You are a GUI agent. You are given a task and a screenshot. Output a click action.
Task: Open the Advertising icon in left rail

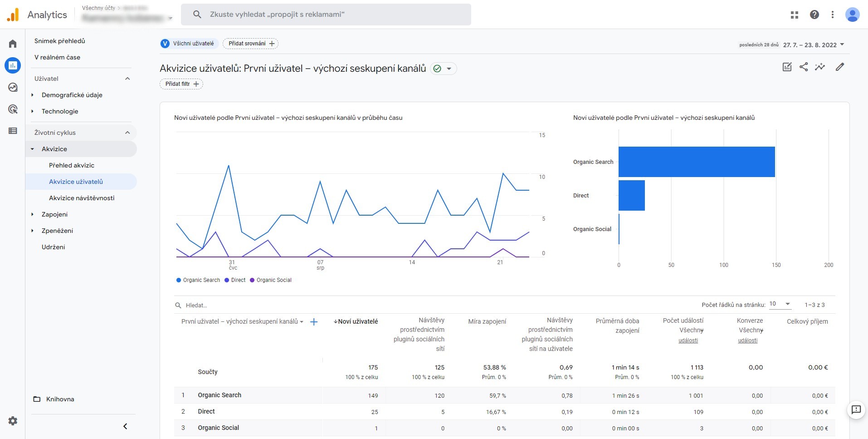coord(13,109)
